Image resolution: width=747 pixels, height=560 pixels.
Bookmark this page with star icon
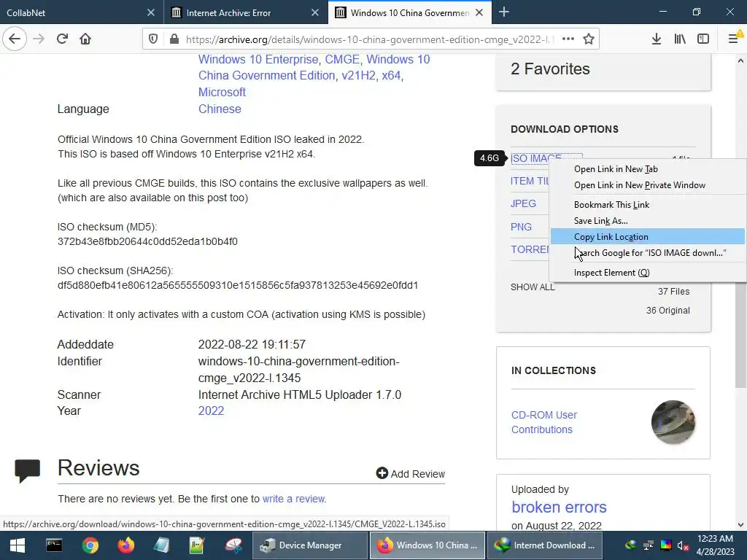[x=589, y=39]
